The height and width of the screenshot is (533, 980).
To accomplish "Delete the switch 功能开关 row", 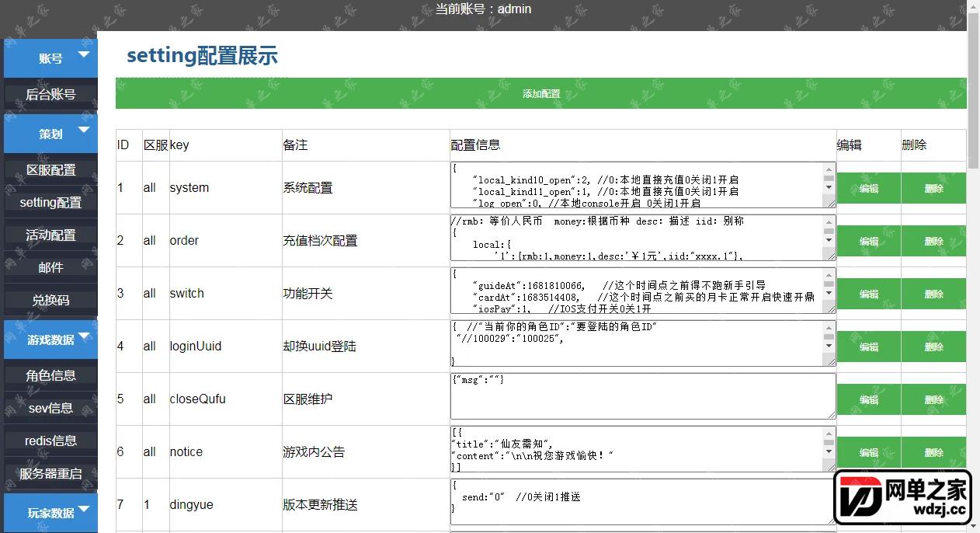I will click(x=933, y=294).
